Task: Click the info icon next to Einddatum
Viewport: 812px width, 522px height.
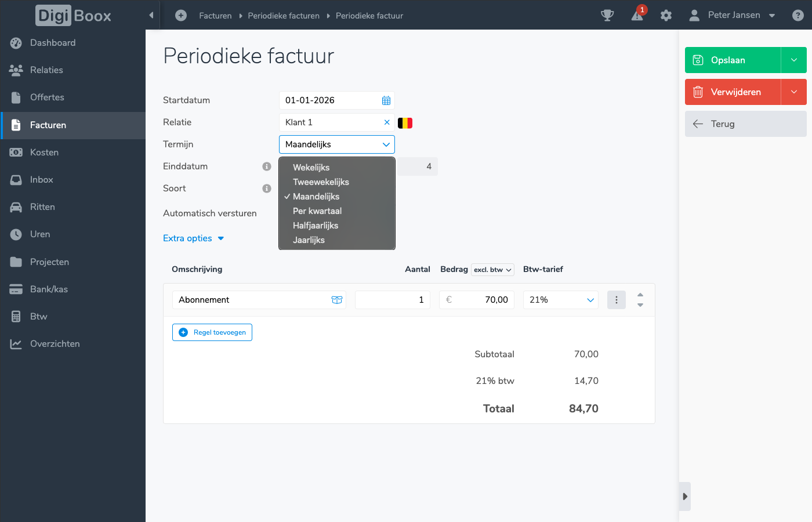Action: [267, 166]
